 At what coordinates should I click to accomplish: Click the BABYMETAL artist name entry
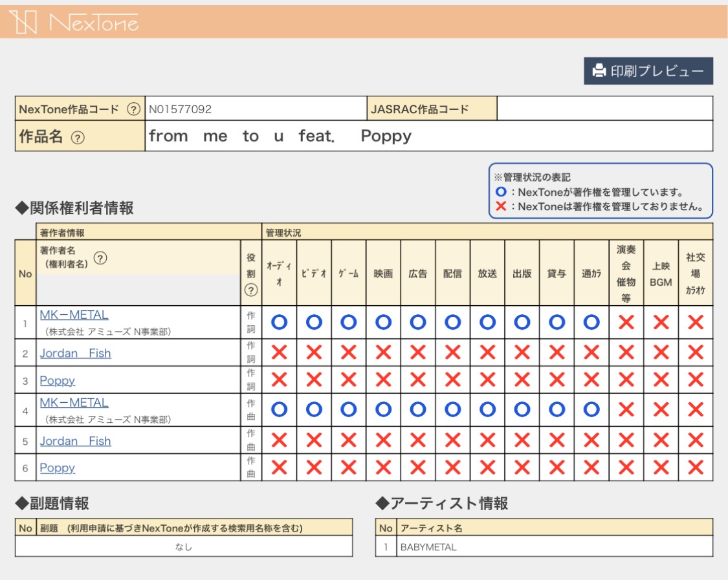(x=428, y=547)
